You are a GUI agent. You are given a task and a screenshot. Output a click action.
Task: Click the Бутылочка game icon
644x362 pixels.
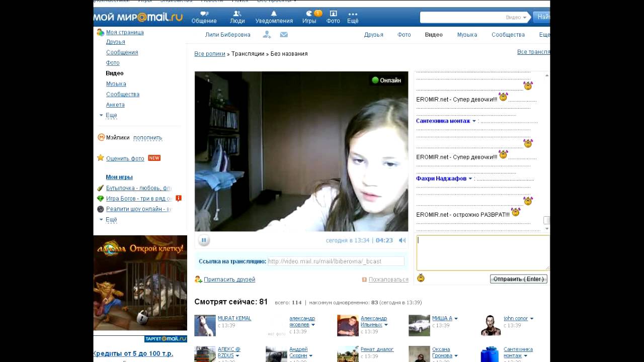tap(101, 188)
